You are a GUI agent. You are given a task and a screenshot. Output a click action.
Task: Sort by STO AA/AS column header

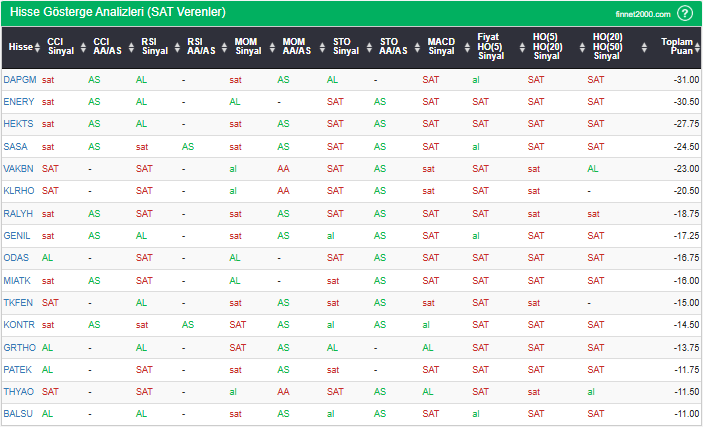click(394, 46)
